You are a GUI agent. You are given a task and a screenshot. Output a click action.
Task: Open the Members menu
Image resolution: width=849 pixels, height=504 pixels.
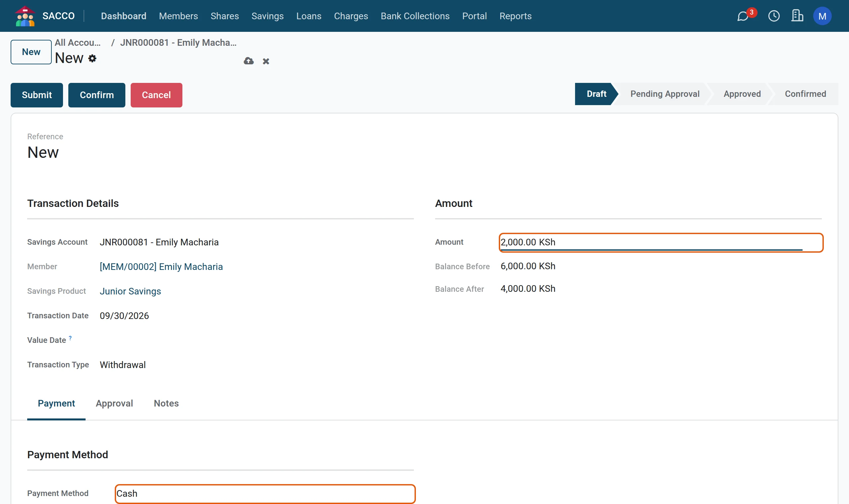pos(178,16)
